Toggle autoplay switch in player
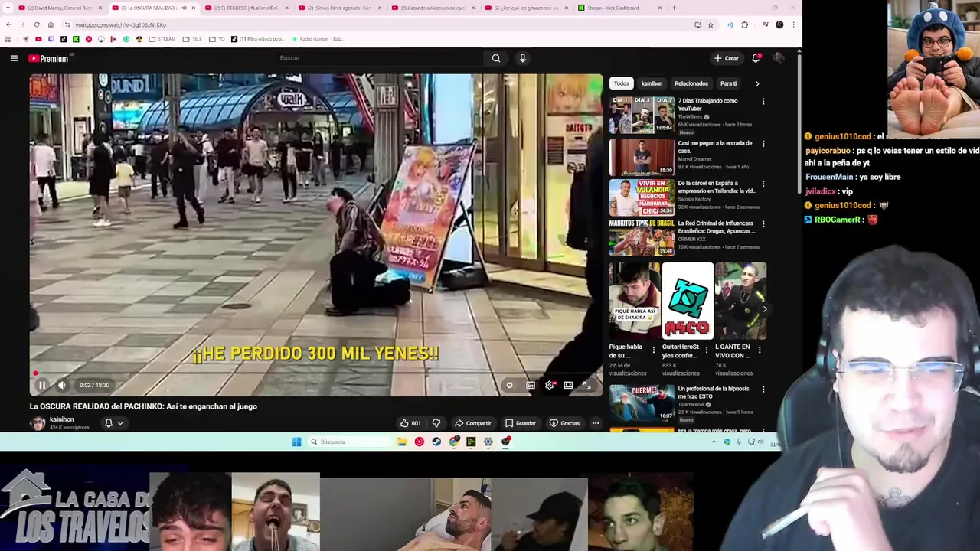 [x=510, y=385]
